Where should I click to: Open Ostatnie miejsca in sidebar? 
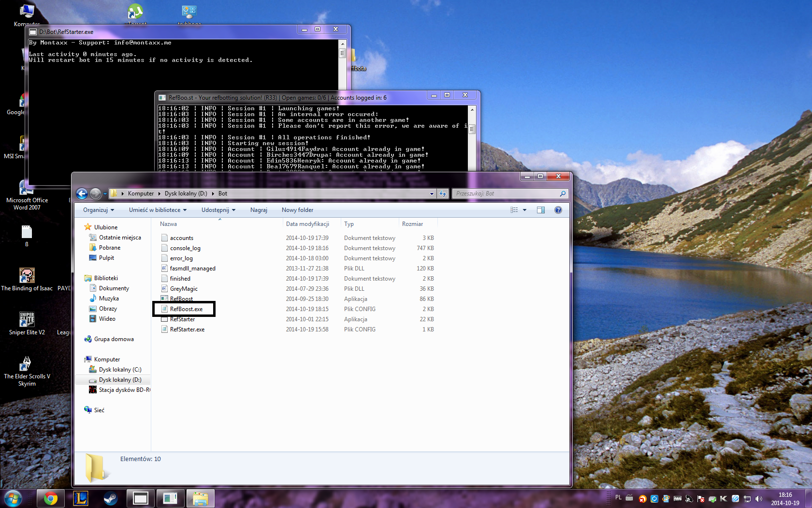click(119, 238)
